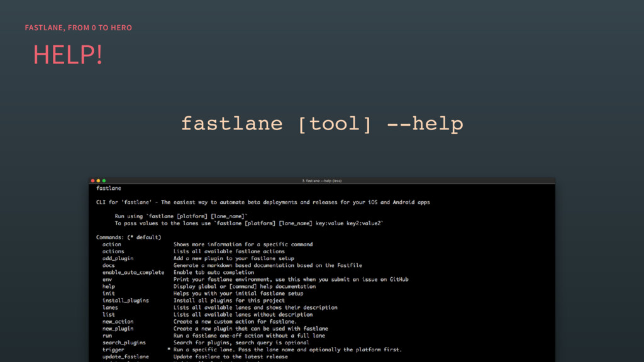Select the 'CLI for 'fastlane'' description line
The image size is (644, 362).
click(263, 202)
